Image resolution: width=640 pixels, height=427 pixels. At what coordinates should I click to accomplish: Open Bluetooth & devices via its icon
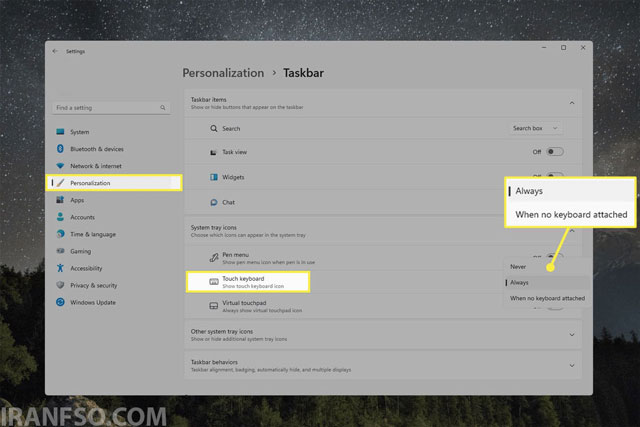(60, 149)
